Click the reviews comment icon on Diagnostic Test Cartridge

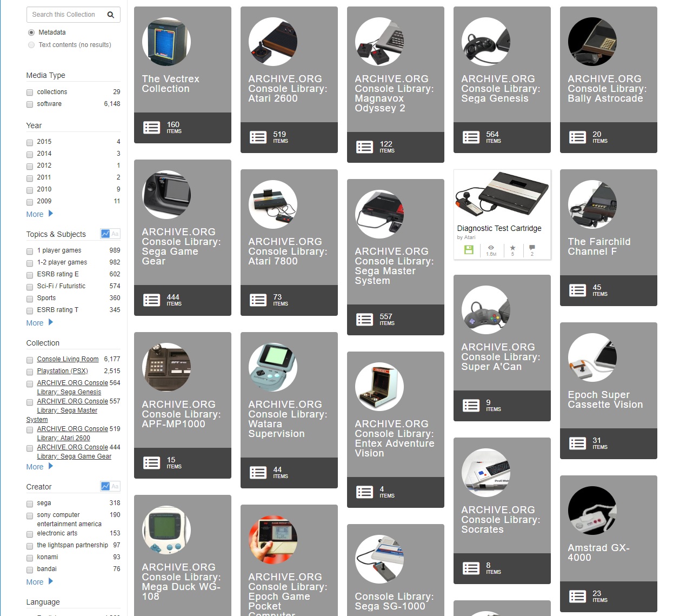532,248
